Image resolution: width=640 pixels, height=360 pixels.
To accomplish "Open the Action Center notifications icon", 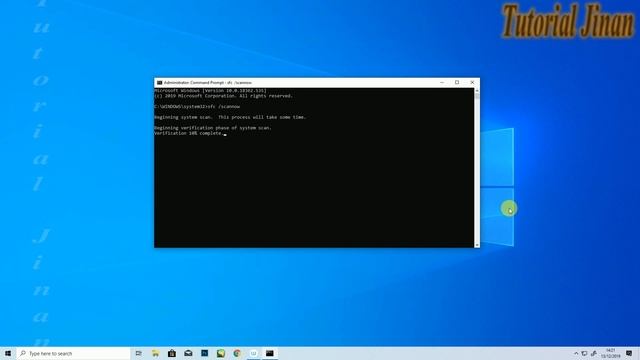I will pyautogui.click(x=629, y=353).
